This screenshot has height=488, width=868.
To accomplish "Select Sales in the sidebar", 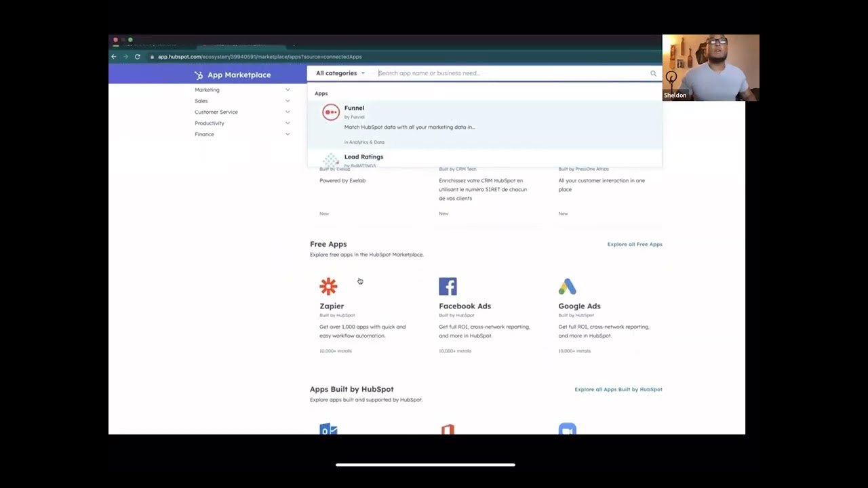I will point(201,101).
